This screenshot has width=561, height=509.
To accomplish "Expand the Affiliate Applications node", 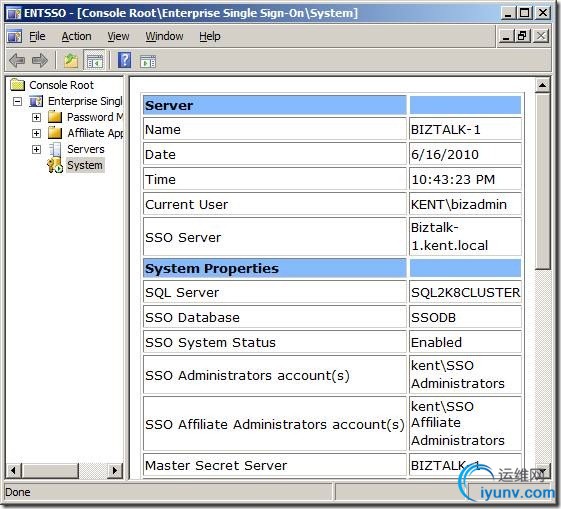I will tap(36, 133).
